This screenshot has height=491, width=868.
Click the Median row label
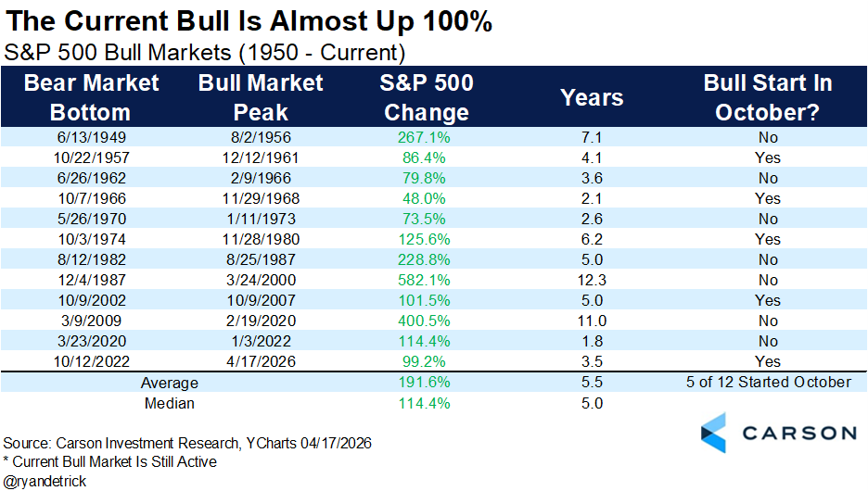pyautogui.click(x=168, y=403)
